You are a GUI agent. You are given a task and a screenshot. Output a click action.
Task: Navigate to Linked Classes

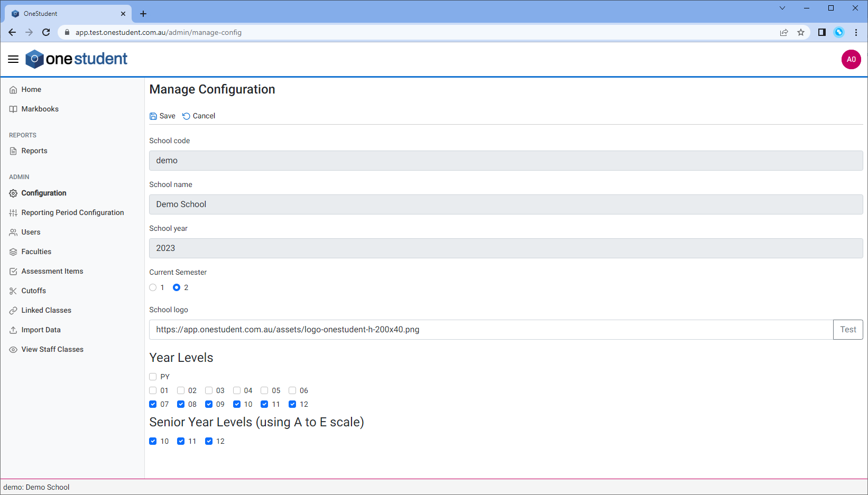coord(46,310)
